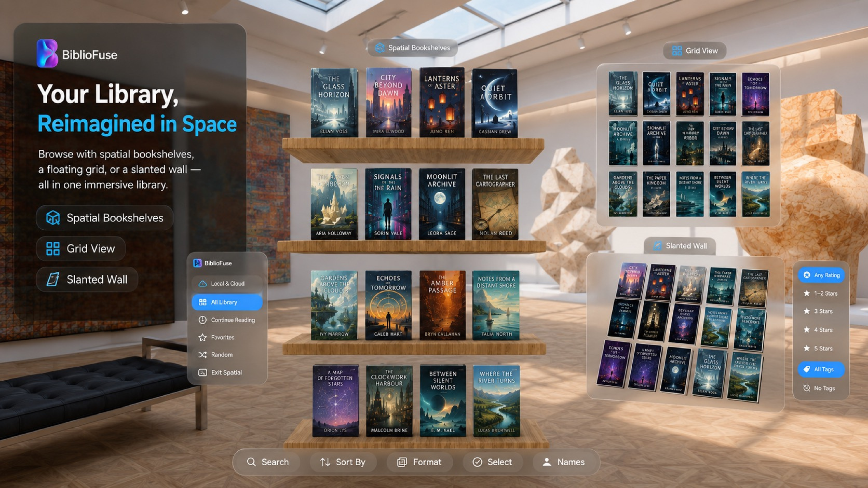Click the tag icon in All Tags filter
868x488 pixels.
[807, 369]
